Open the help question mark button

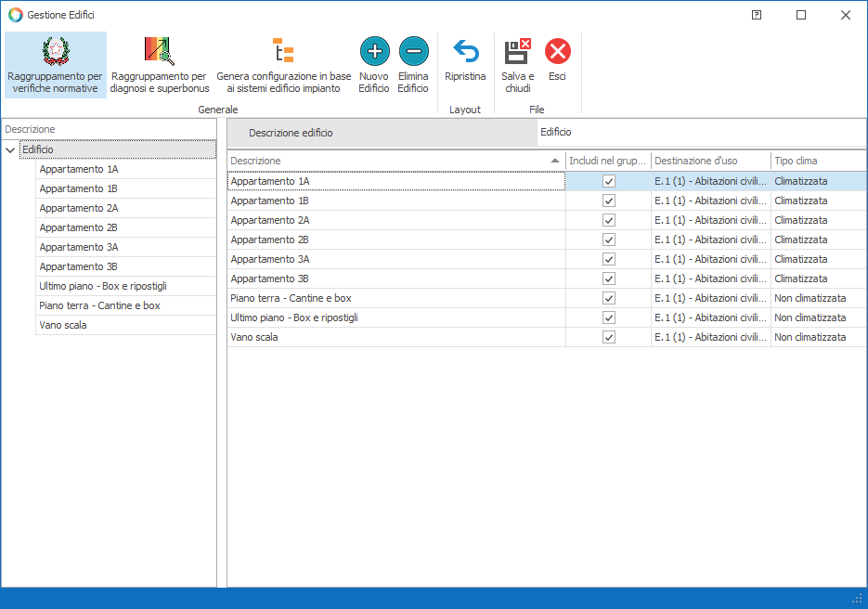757,15
